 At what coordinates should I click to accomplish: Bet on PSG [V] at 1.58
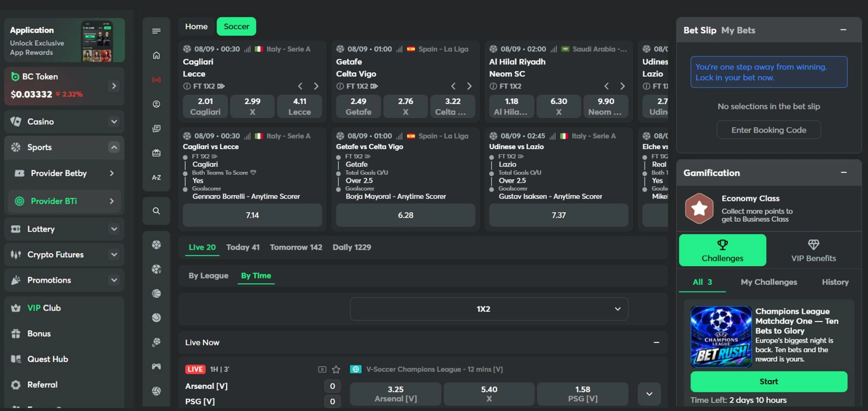(582, 394)
